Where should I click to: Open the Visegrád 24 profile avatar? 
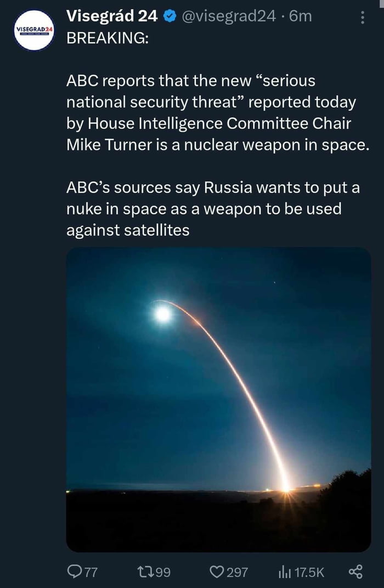point(35,30)
